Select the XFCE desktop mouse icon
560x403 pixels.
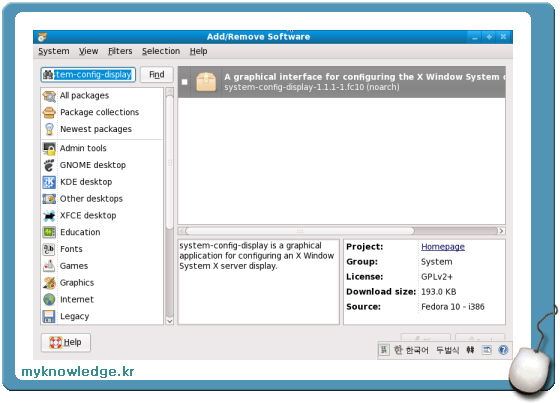click(x=49, y=215)
